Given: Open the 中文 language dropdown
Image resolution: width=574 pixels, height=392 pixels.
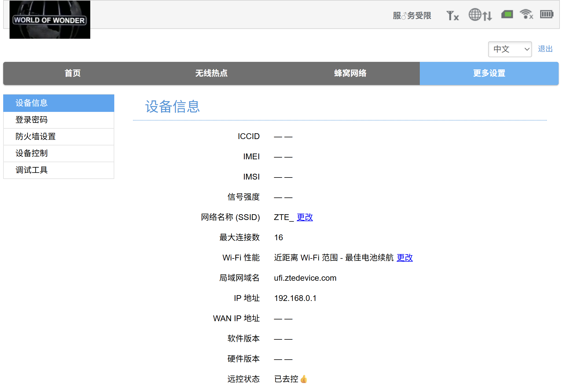Looking at the screenshot, I should point(509,49).
